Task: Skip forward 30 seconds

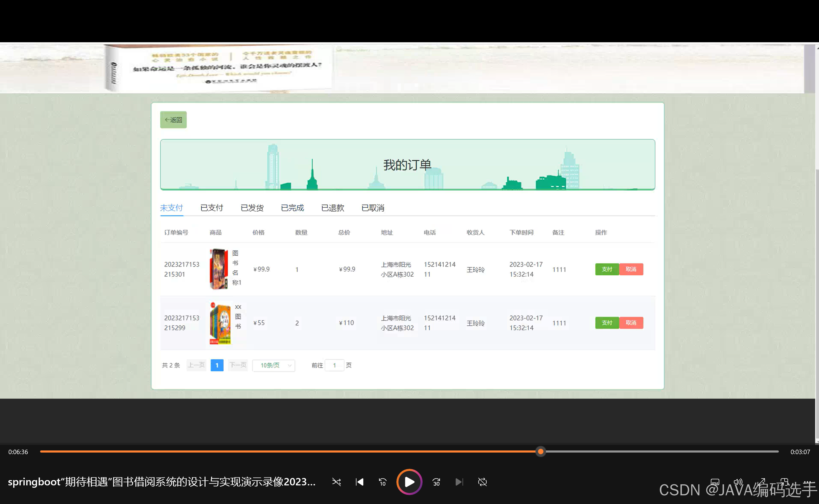Action: coord(436,482)
